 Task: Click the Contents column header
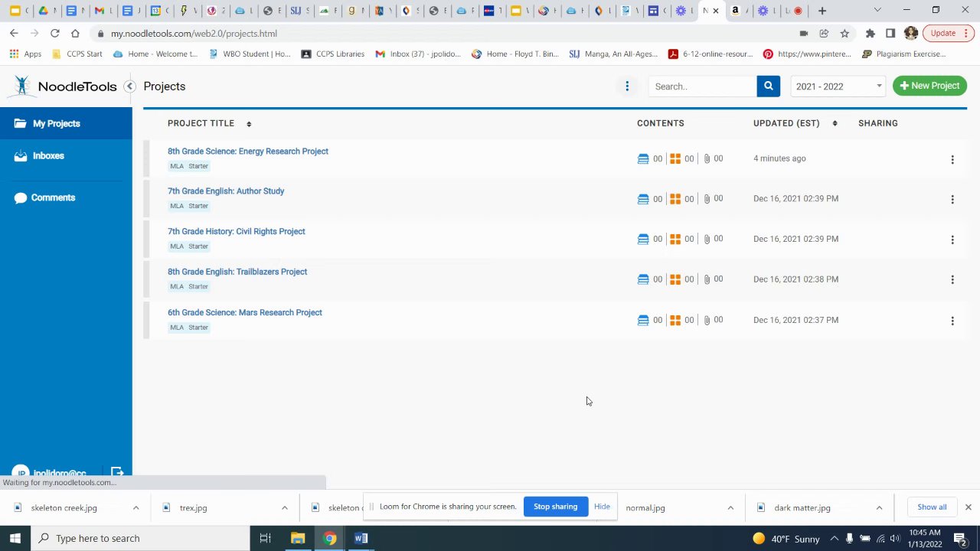tap(661, 123)
